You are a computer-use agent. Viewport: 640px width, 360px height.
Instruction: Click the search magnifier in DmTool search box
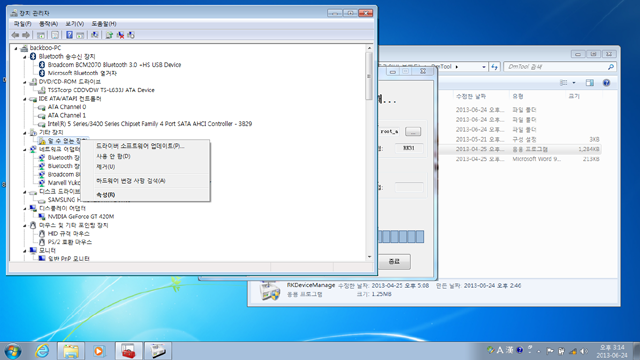611,67
